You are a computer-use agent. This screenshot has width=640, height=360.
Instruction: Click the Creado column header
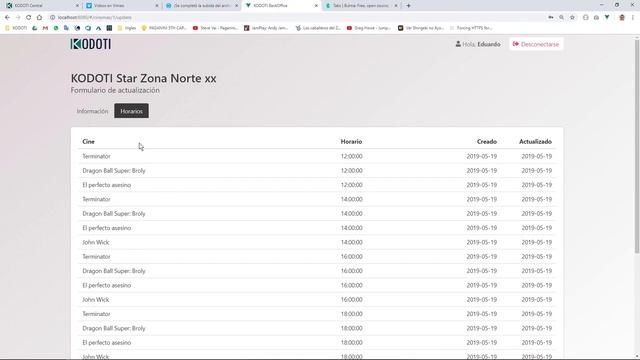coord(487,142)
